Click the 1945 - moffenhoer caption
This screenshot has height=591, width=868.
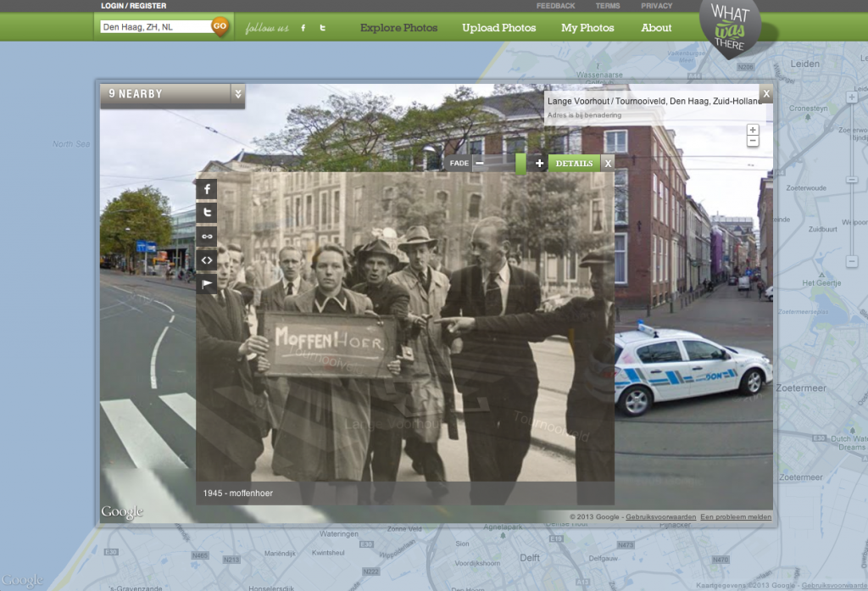pos(238,493)
